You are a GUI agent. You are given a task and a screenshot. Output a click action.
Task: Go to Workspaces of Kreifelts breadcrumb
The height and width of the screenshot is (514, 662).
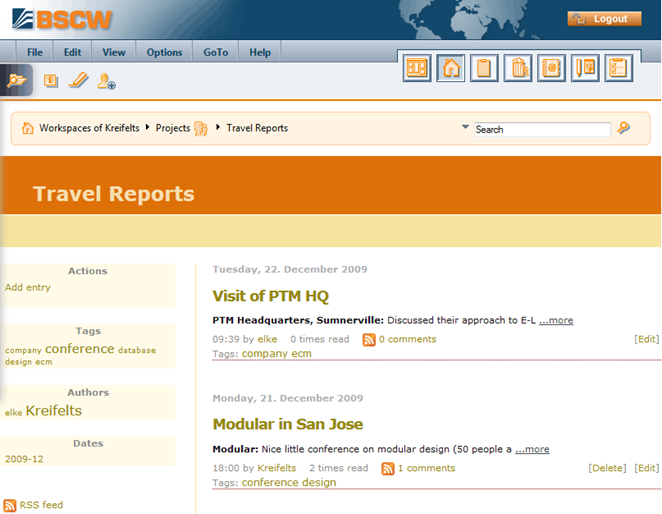[x=89, y=128]
